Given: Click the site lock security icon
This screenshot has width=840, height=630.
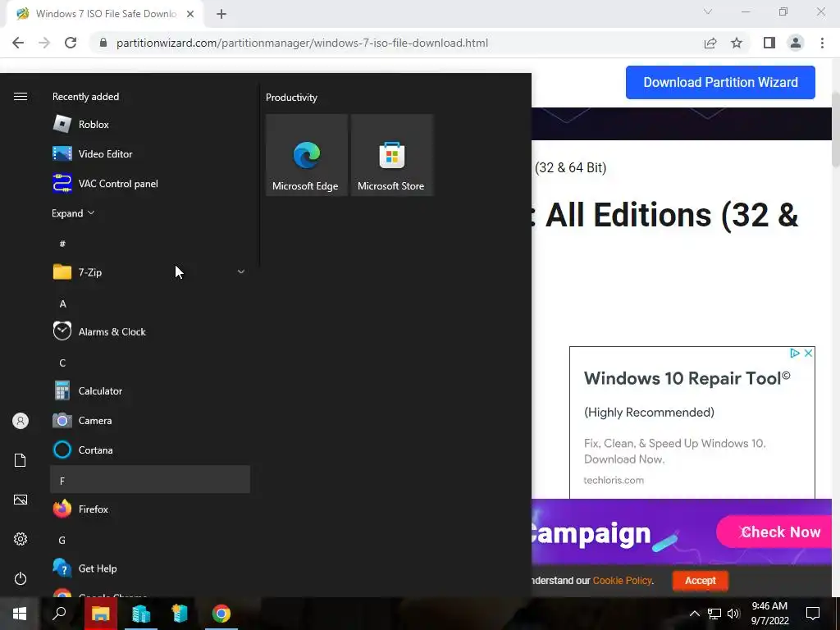Looking at the screenshot, I should pyautogui.click(x=103, y=43).
